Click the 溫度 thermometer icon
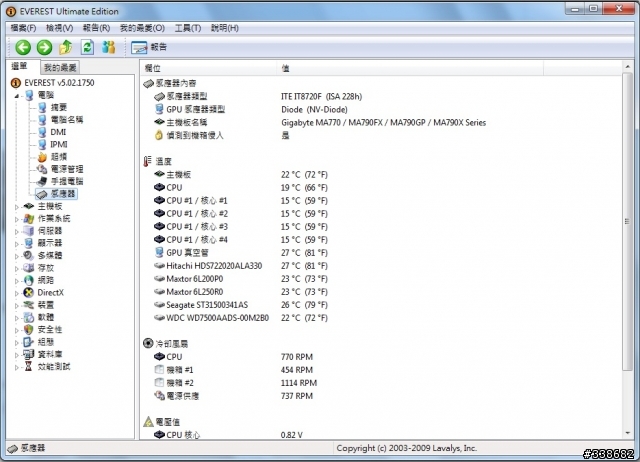640x462 pixels. tap(147, 161)
